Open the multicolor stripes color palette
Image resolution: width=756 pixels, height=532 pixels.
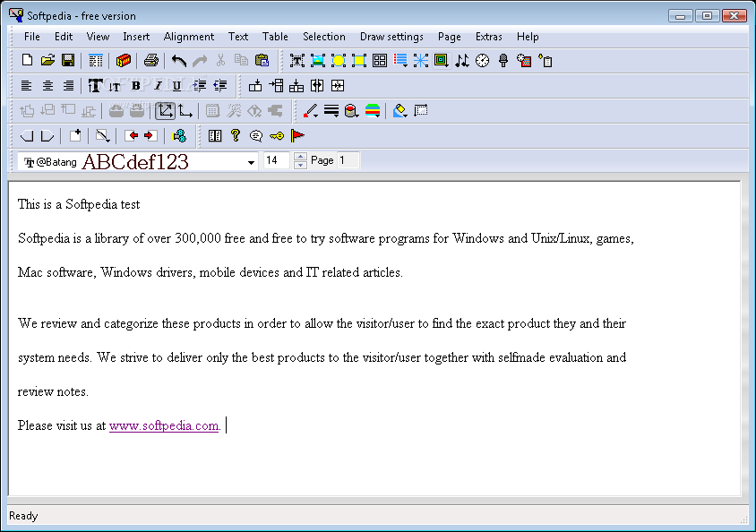pos(373,111)
